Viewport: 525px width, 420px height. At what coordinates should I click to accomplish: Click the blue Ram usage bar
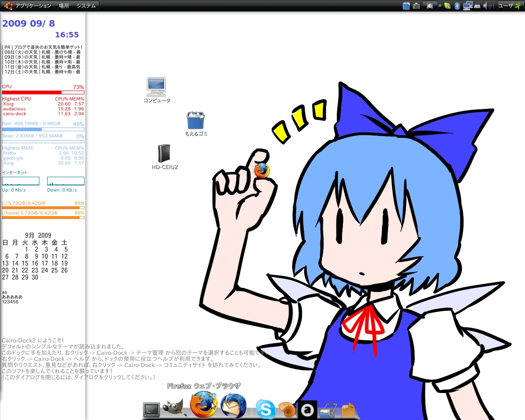tap(43, 129)
